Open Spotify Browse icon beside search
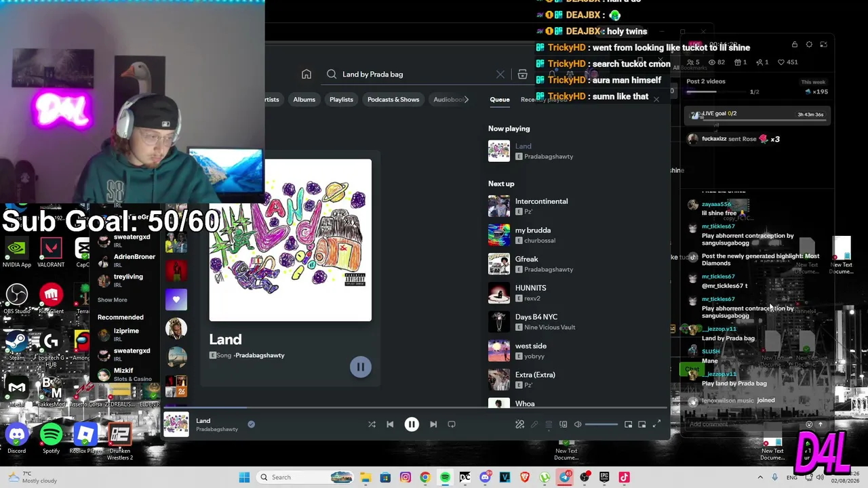The width and height of the screenshot is (868, 488). tap(522, 75)
